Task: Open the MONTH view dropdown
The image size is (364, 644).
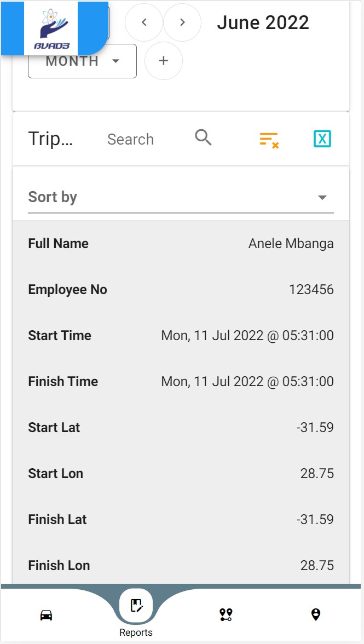Action: (x=82, y=61)
